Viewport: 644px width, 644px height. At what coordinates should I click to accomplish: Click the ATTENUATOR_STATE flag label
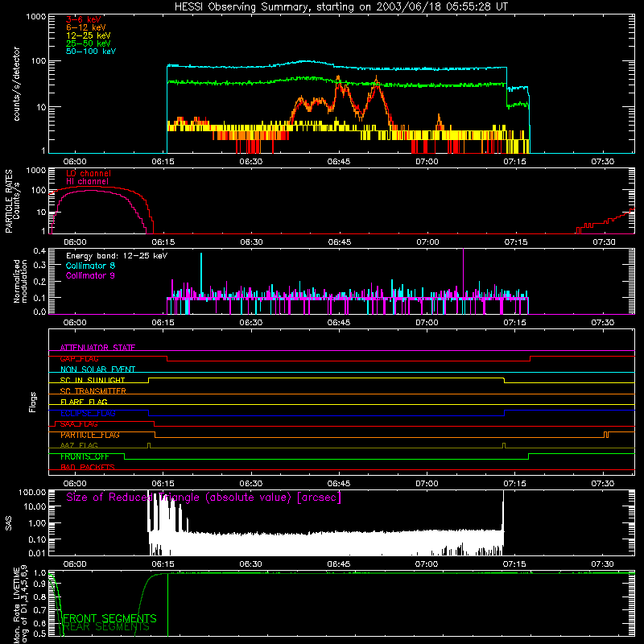[97, 348]
